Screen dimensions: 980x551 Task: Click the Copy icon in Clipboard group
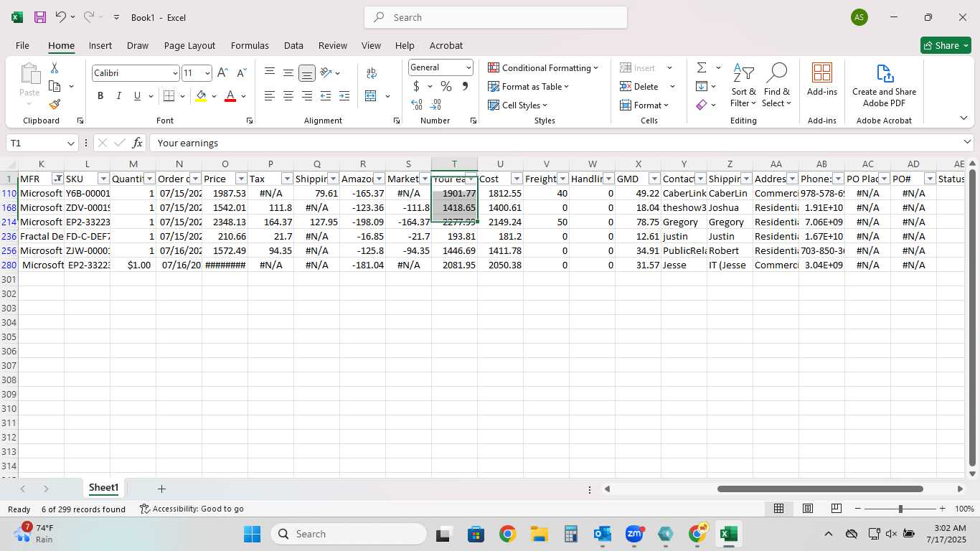click(55, 86)
